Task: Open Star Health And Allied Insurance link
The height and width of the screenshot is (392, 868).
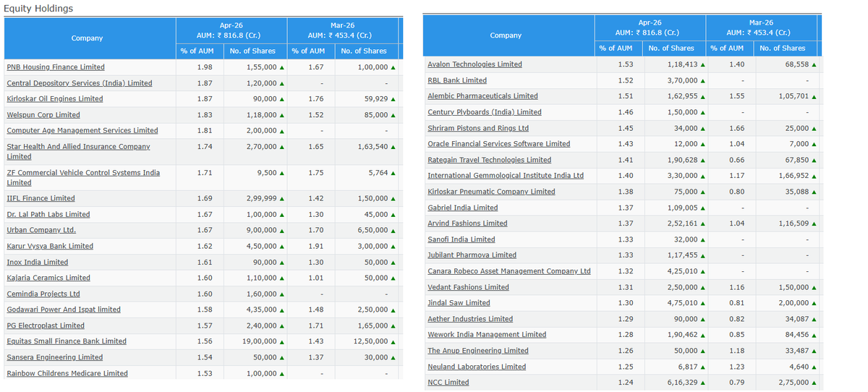Action: 78,151
